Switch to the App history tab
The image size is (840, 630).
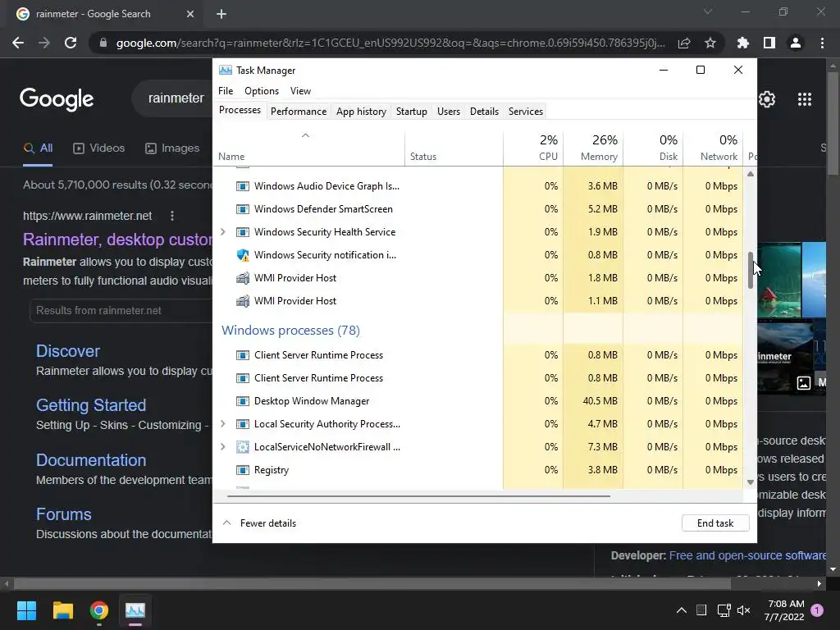click(x=361, y=112)
